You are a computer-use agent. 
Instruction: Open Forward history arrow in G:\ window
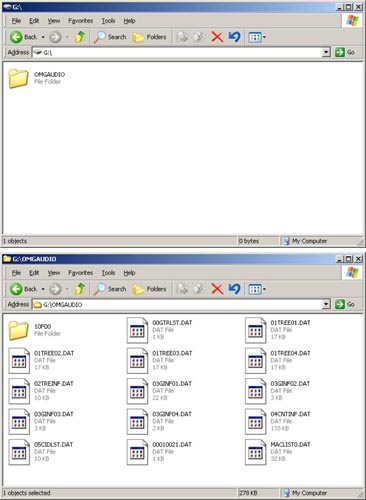67,37
